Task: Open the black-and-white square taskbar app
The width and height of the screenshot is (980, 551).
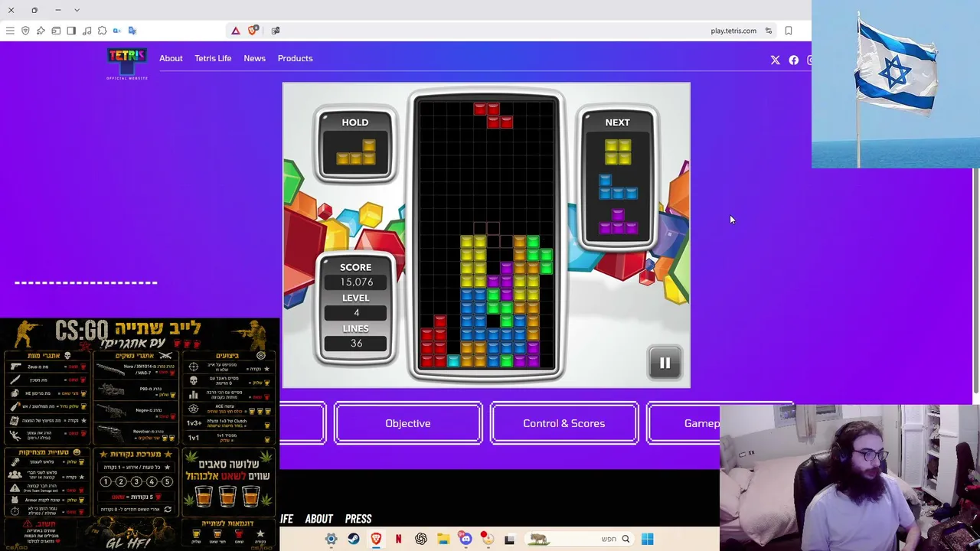Action: click(509, 539)
